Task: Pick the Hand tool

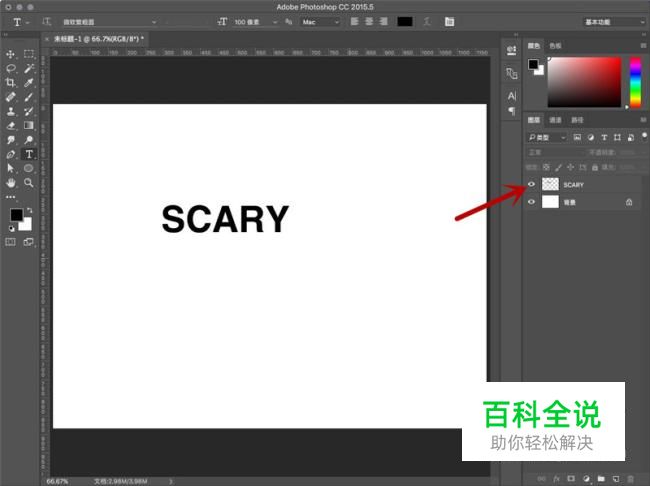Action: (10, 183)
